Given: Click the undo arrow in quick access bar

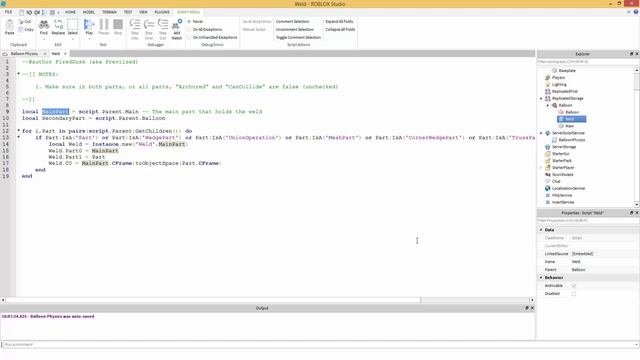Looking at the screenshot, I should (29, 12).
